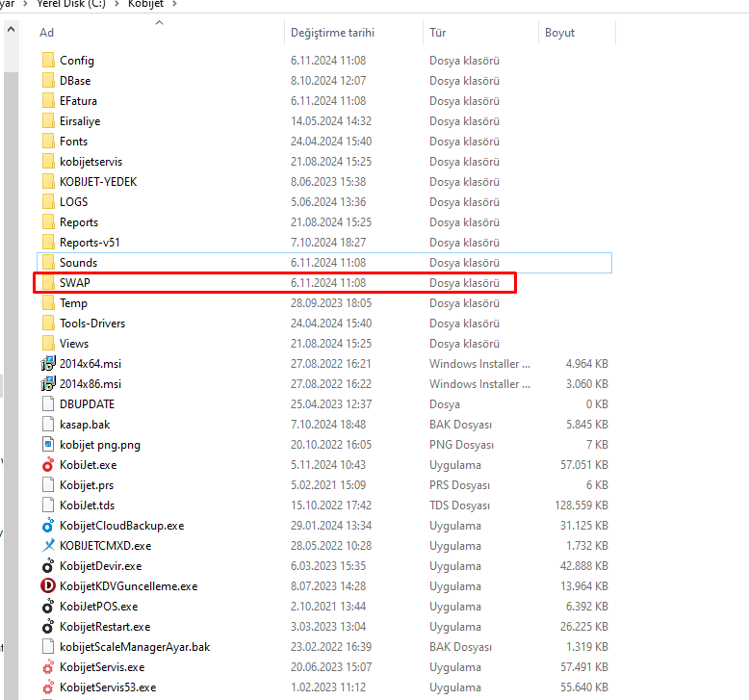Select the Fonts folder icon
The image size is (749, 700).
pos(48,141)
